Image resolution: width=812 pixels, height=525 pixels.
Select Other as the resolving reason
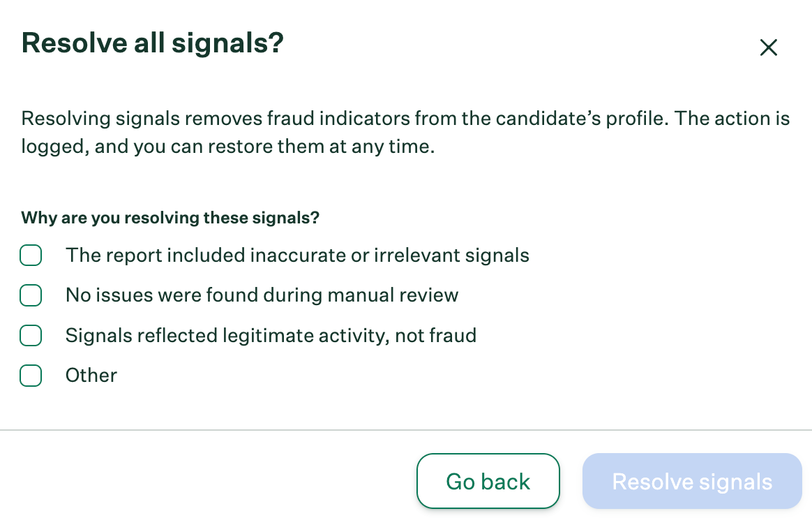click(x=31, y=376)
